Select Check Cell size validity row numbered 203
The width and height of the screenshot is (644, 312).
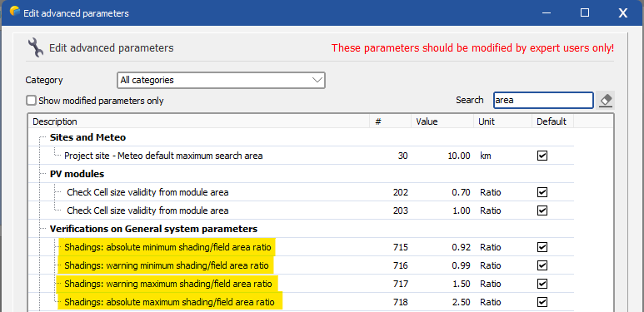coord(147,210)
